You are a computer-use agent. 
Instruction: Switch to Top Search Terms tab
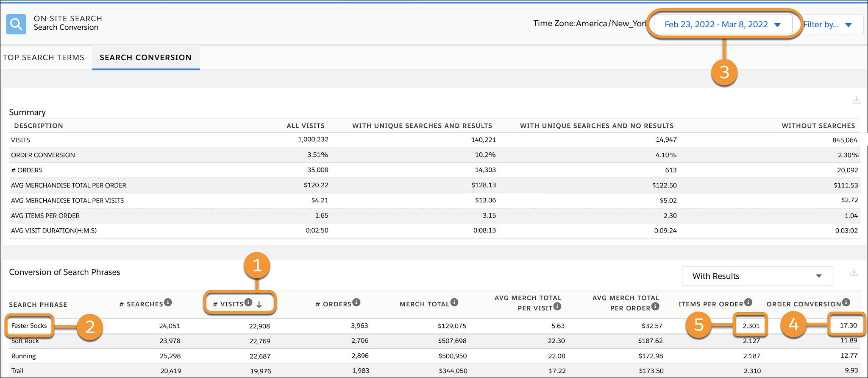click(44, 57)
